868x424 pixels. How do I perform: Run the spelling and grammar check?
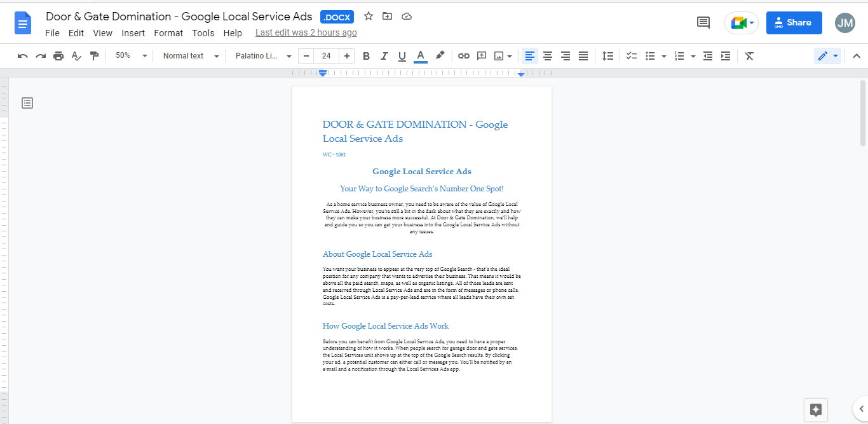[76, 56]
